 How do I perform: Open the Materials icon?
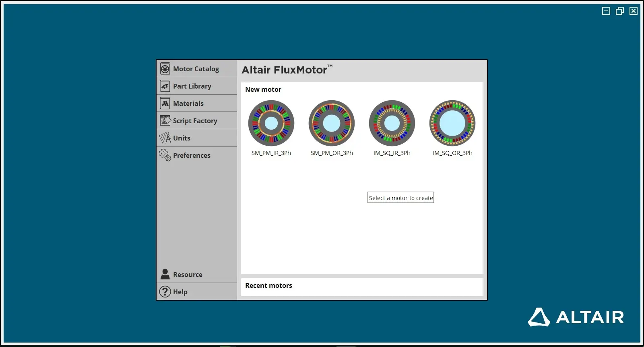coord(165,103)
